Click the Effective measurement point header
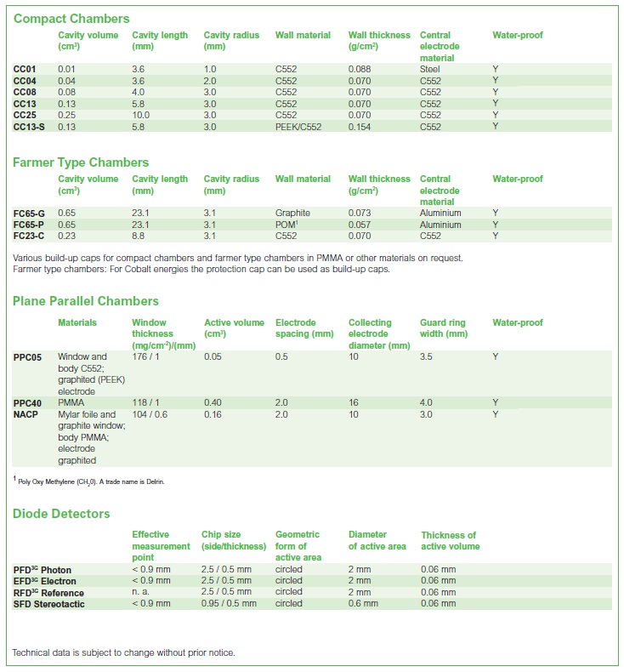 point(161,545)
